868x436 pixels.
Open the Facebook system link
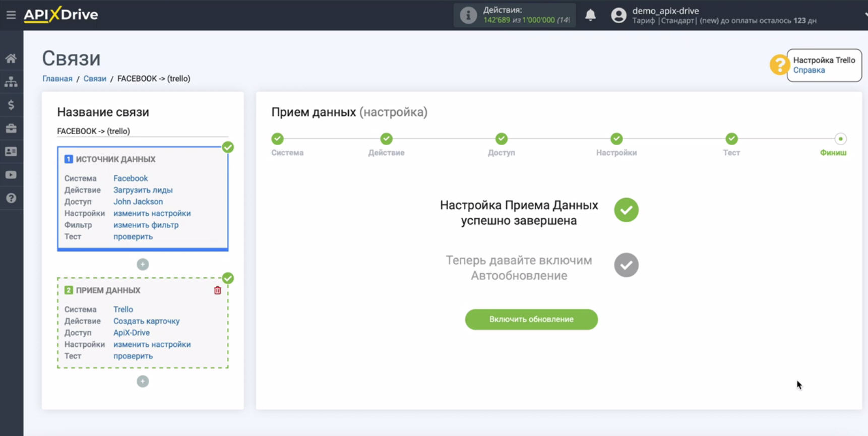tap(131, 178)
